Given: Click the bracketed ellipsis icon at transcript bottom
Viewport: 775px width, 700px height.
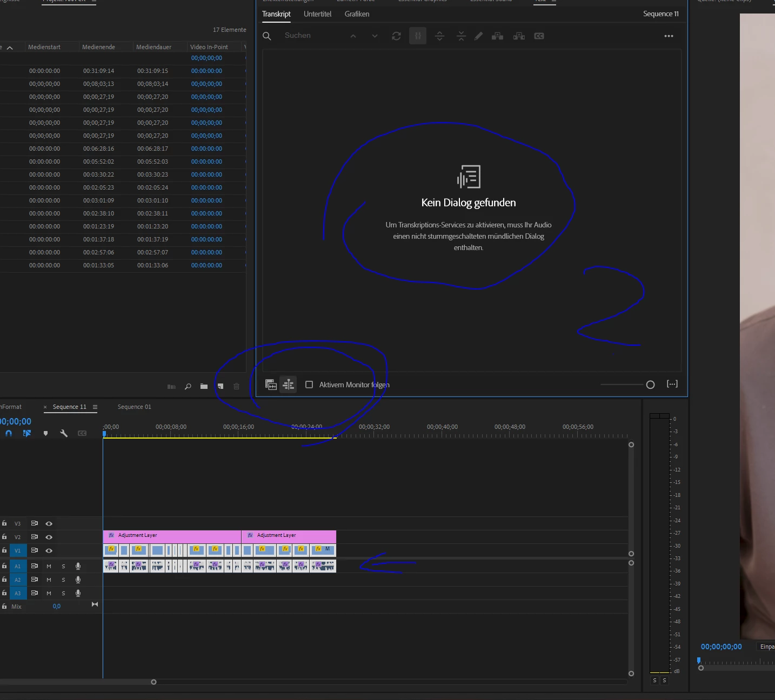Looking at the screenshot, I should [x=672, y=384].
